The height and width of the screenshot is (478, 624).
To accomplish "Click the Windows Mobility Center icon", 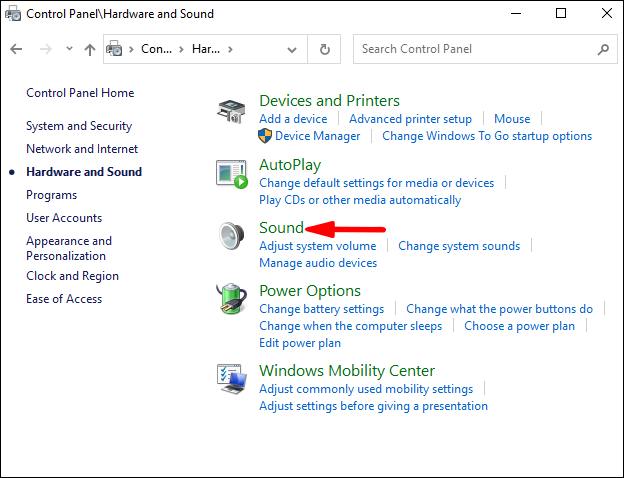I will 232,378.
